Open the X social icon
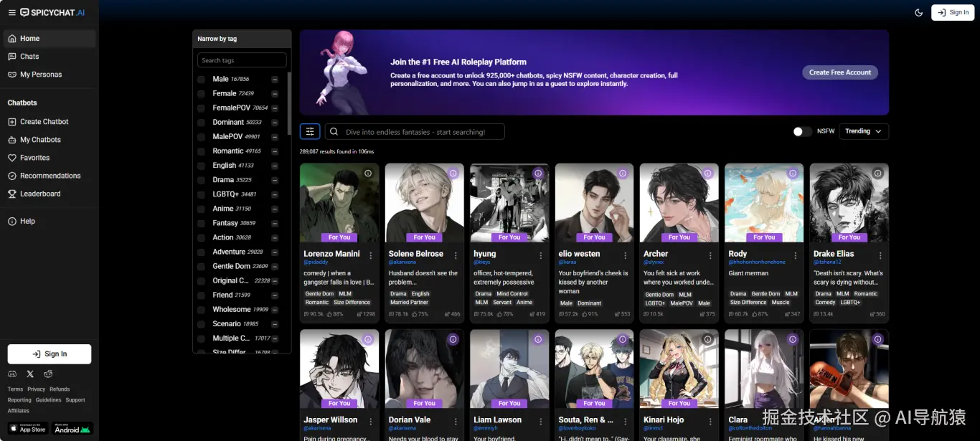Image resolution: width=980 pixels, height=441 pixels. pyautogui.click(x=30, y=374)
